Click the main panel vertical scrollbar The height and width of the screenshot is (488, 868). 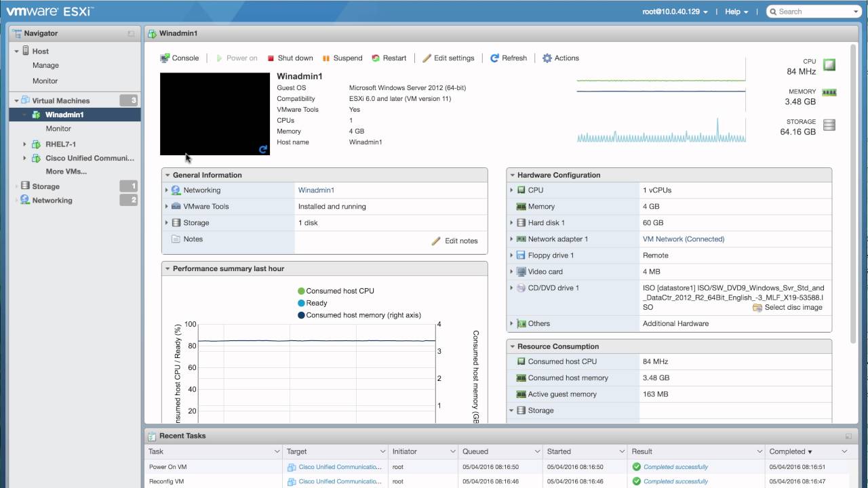(x=854, y=193)
